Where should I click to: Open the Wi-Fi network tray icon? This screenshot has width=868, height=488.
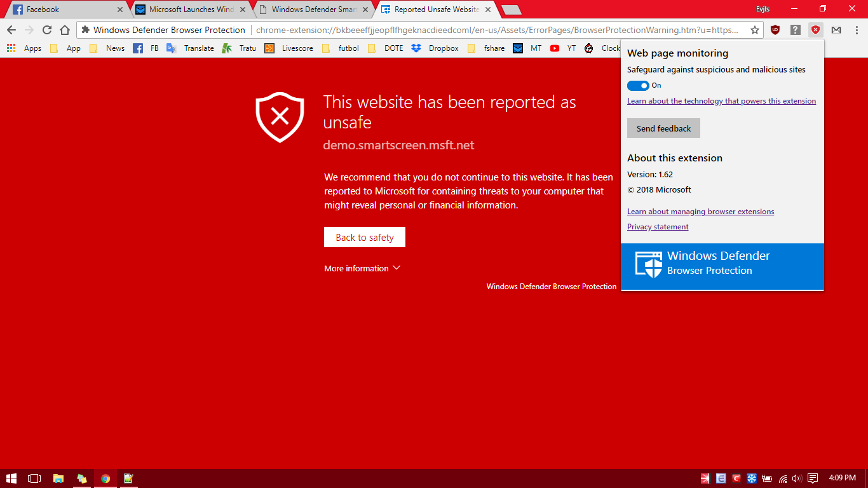coord(783,478)
